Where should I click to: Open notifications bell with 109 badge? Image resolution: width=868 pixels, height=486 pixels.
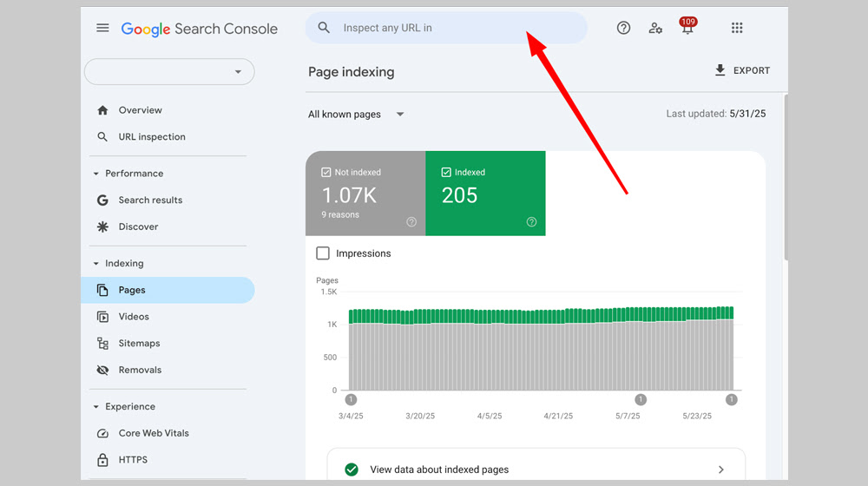point(687,26)
